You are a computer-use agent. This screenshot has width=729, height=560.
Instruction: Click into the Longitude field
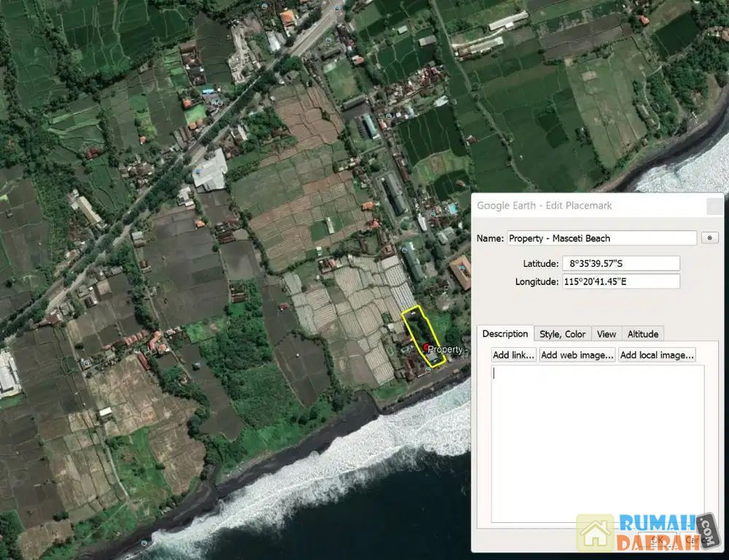[x=620, y=281]
